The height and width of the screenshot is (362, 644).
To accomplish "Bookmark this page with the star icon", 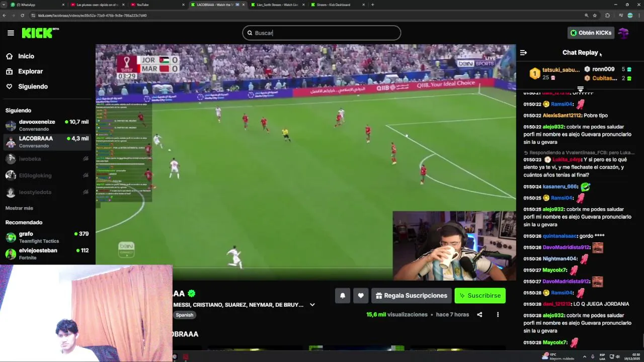I will [595, 16].
